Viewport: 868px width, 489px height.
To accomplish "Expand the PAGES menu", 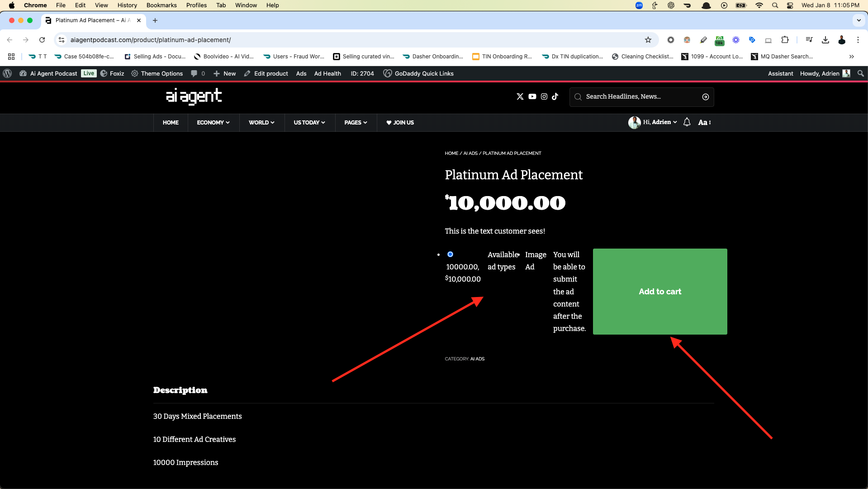I will 356,123.
